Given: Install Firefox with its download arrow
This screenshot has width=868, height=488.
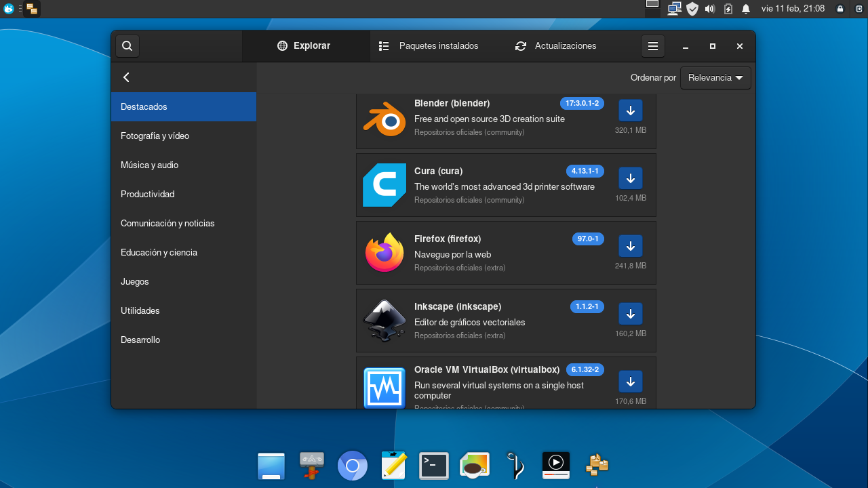Looking at the screenshot, I should [631, 246].
